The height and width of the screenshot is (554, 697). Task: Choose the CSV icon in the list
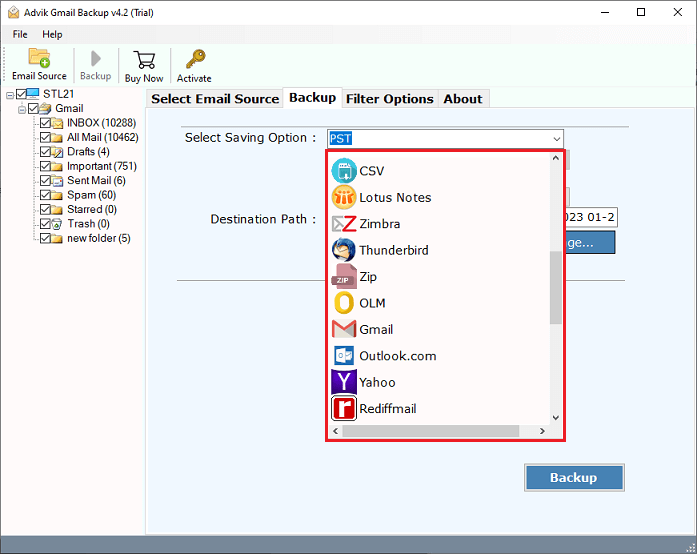coord(344,171)
